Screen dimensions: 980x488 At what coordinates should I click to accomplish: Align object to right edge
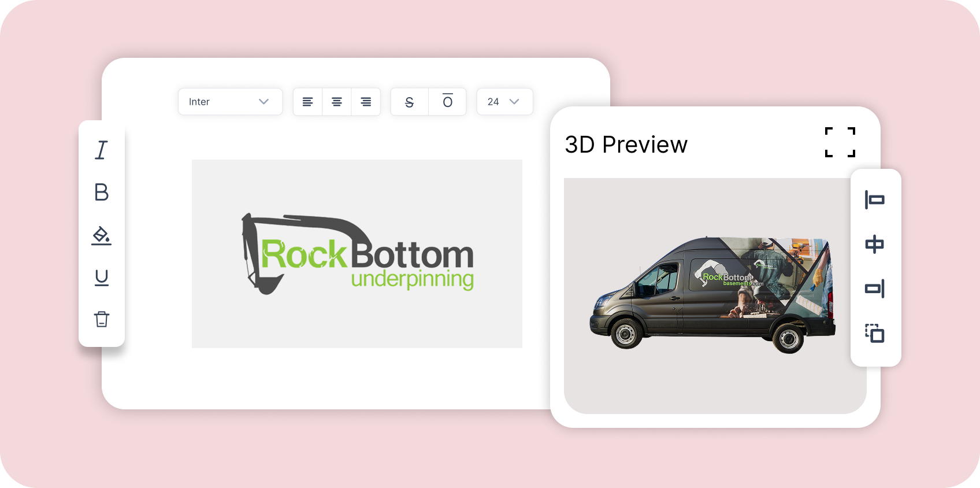click(x=875, y=289)
